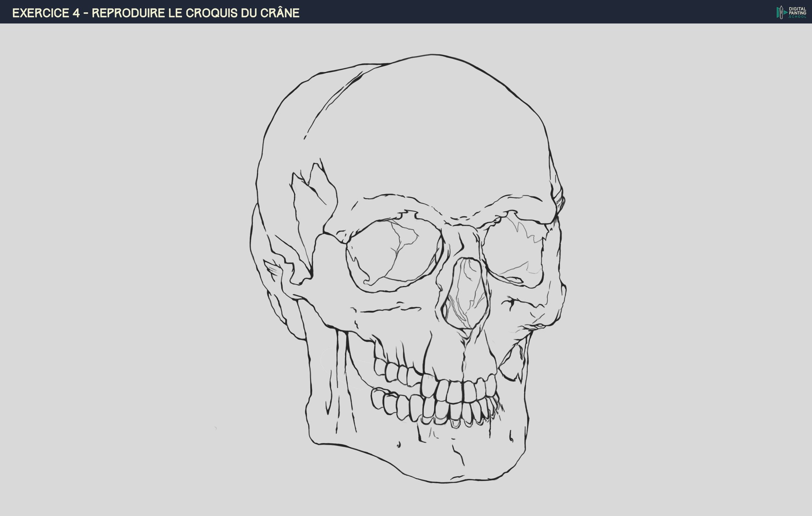Click the 'DIGITAL PAINTING' text in the logo
Viewport: 812px width, 516px height.
tap(798, 10)
